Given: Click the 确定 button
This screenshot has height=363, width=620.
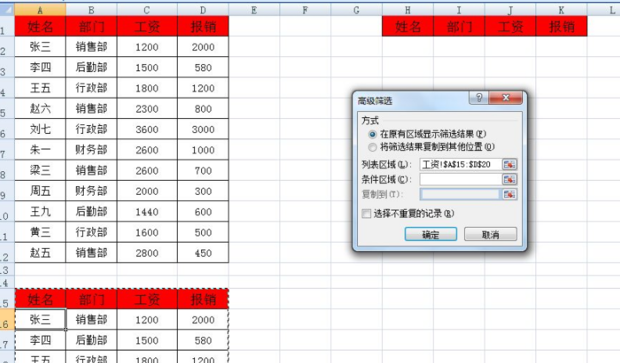Looking at the screenshot, I should click(x=431, y=234).
